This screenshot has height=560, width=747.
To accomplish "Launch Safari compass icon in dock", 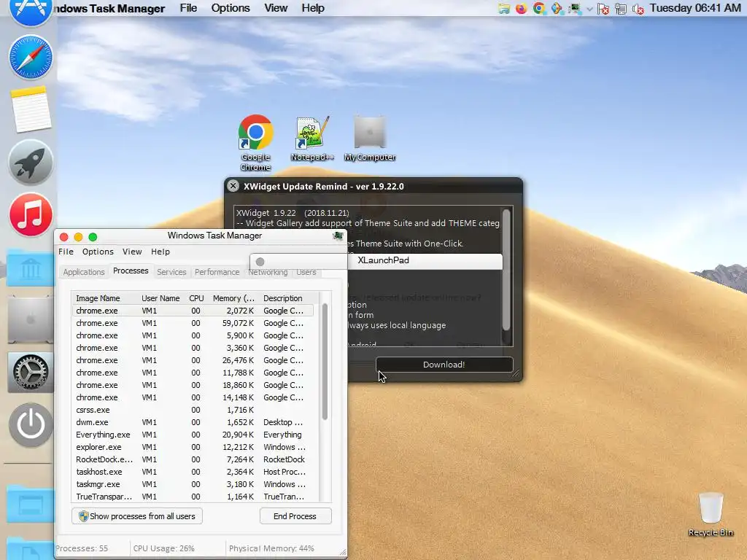I will pyautogui.click(x=31, y=57).
